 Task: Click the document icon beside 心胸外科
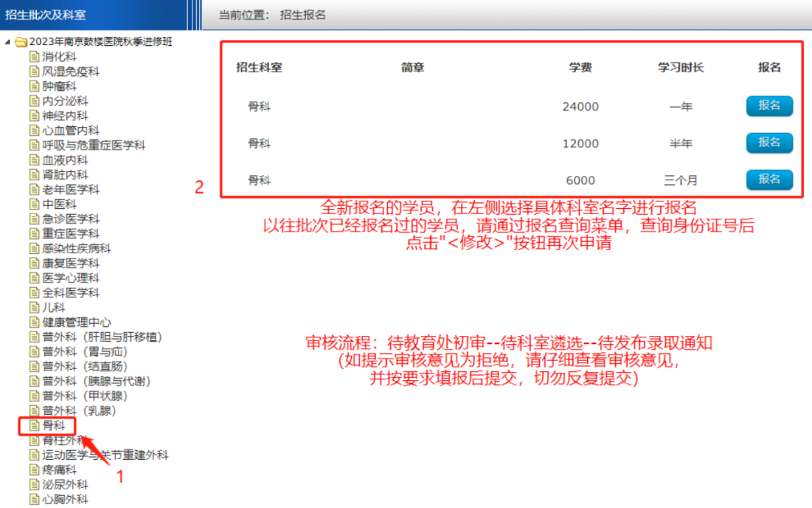click(x=35, y=499)
